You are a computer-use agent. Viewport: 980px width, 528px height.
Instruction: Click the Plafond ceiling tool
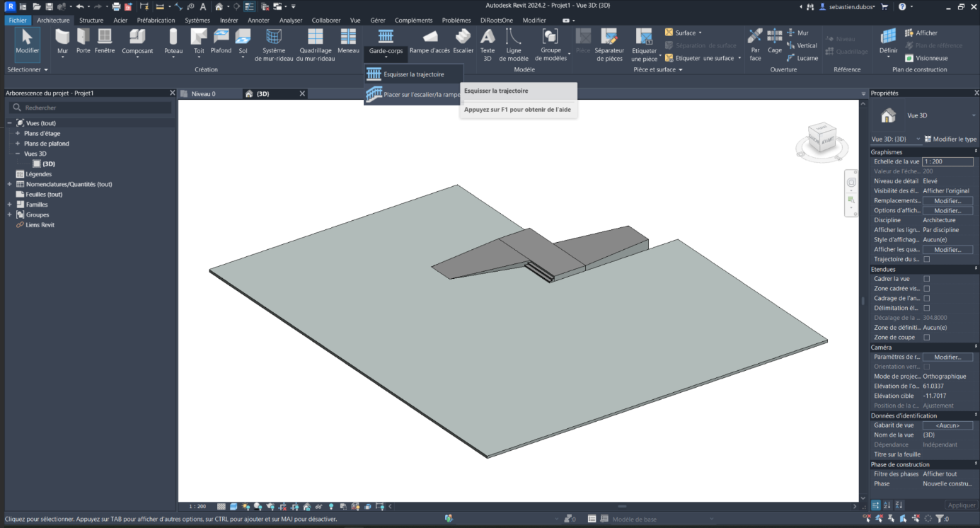click(221, 41)
